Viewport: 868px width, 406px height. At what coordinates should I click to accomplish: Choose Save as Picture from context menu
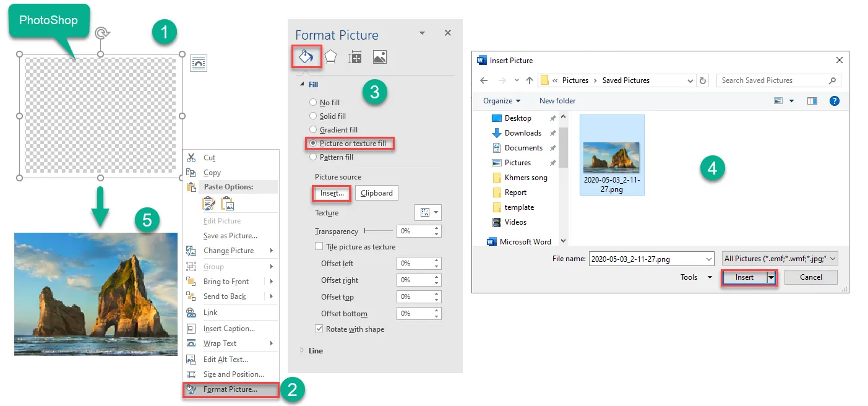click(230, 236)
